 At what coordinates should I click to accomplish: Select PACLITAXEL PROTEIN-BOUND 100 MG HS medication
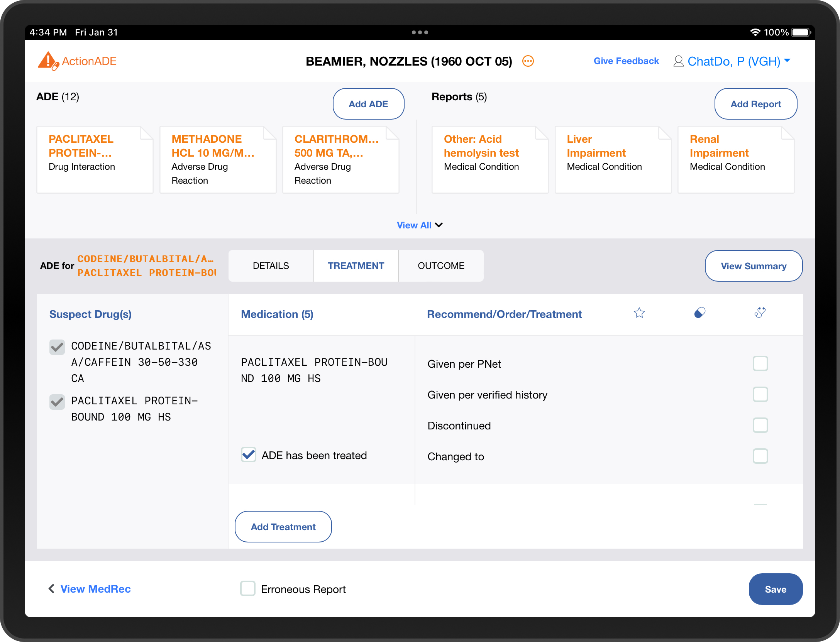coord(314,370)
